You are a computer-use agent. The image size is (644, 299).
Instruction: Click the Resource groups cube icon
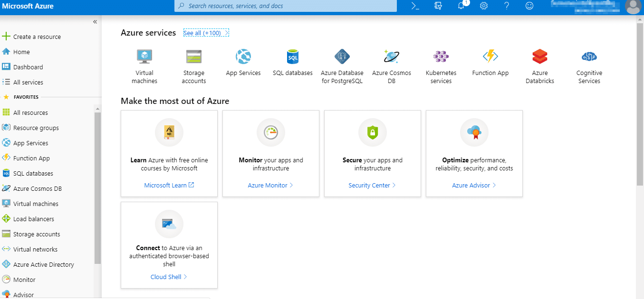coord(6,128)
